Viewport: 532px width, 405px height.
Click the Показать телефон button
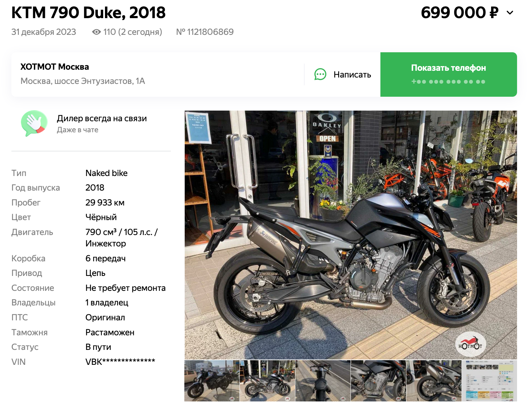(x=448, y=74)
